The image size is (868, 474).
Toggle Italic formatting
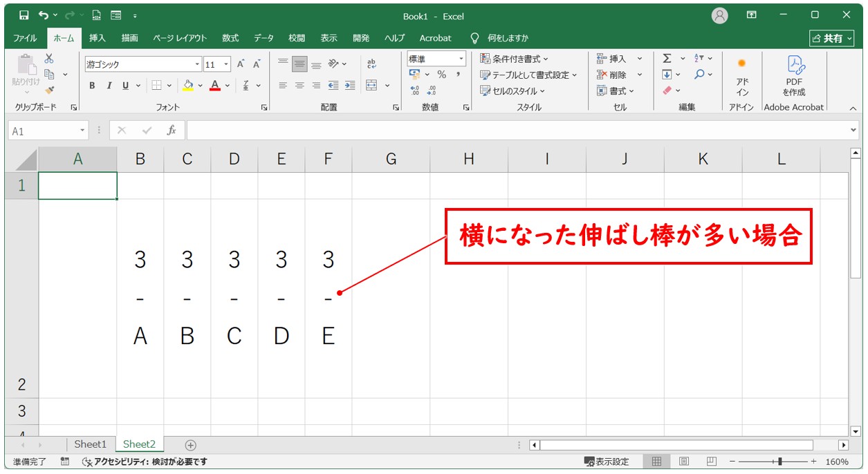click(109, 86)
